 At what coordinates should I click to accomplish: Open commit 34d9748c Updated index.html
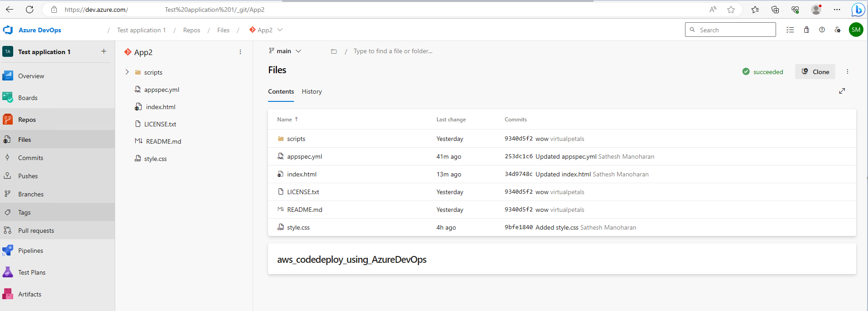[548, 174]
